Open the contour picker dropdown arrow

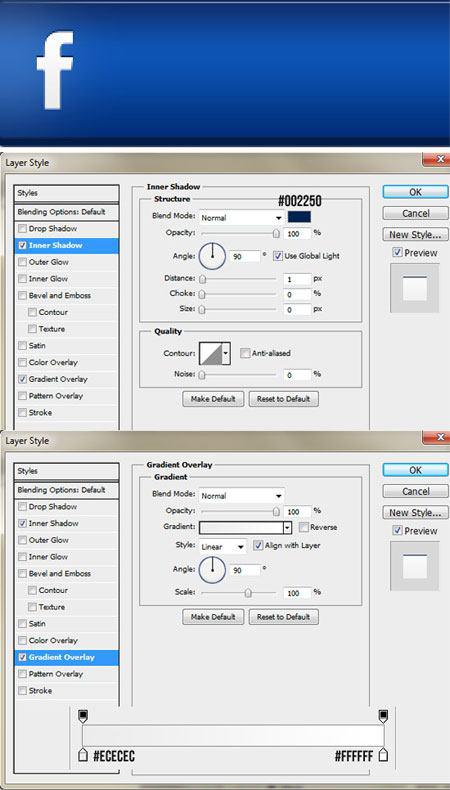tap(226, 353)
